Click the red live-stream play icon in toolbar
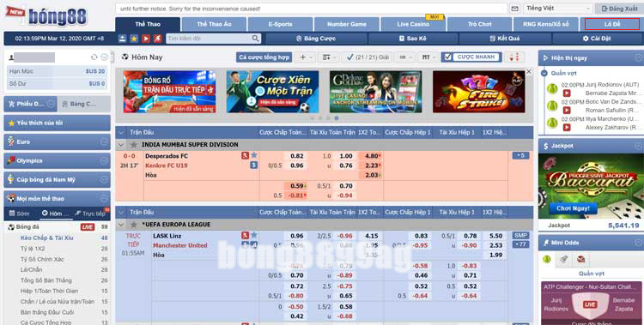644x325 pixels. tap(146, 39)
